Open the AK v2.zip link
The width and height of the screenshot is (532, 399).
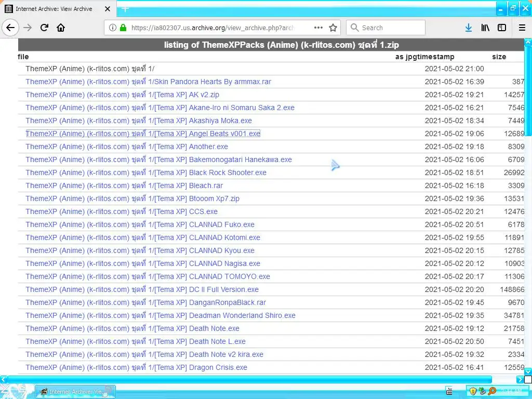pos(122,95)
